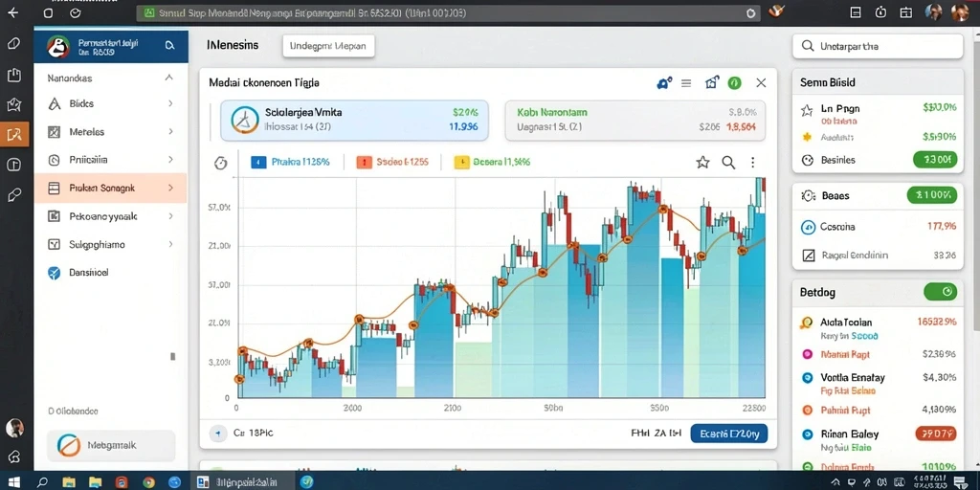Image resolution: width=980 pixels, height=490 pixels.
Task: Click the pen icon in left rail
Action: click(13, 195)
